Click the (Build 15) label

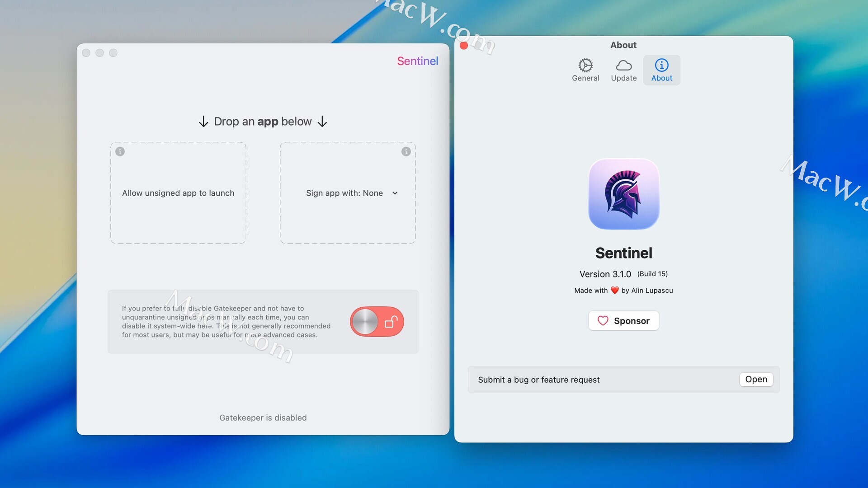(652, 274)
